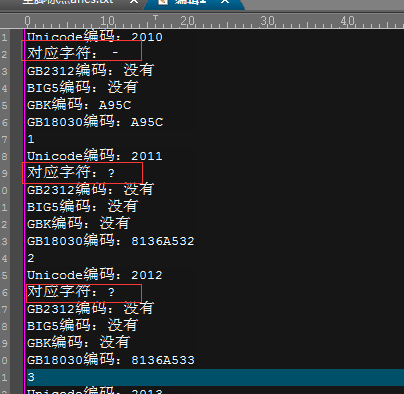Screen dimensions: 404x394
Task: Click '对应字符: ?' line after Unicode 2011
Action: tap(71, 173)
